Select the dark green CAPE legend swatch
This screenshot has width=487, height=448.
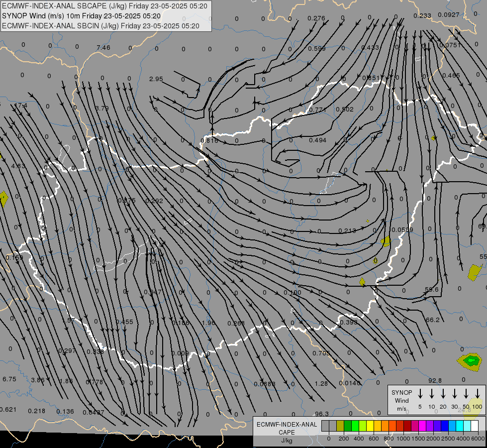348,426
